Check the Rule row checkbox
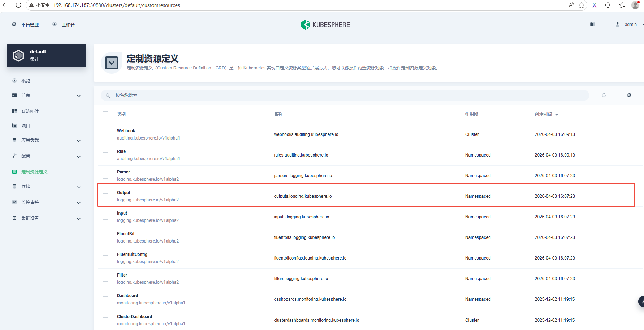 click(105, 155)
